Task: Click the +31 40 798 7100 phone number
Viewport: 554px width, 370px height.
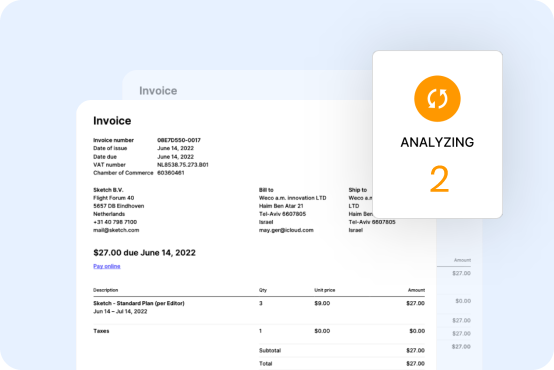Action: tap(115, 222)
